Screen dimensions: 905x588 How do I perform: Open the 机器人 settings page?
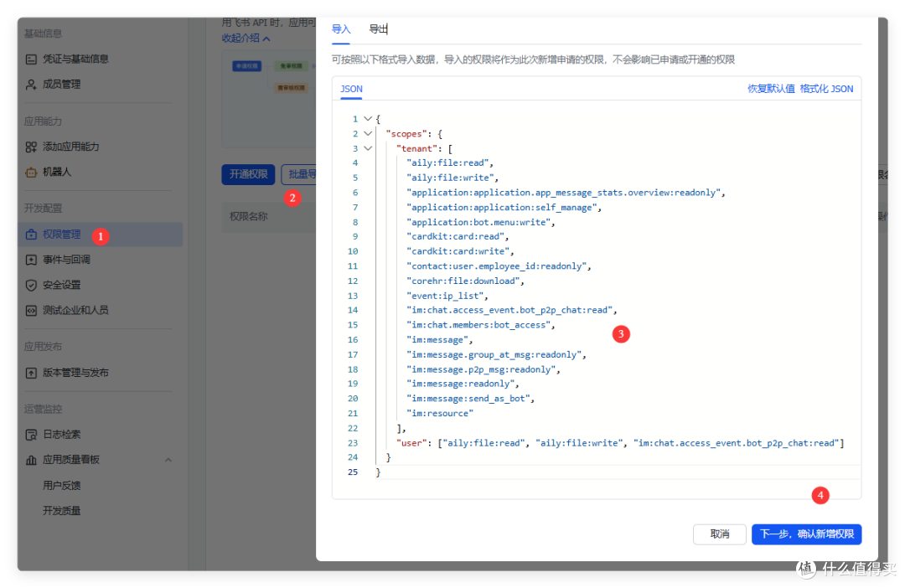[57, 172]
